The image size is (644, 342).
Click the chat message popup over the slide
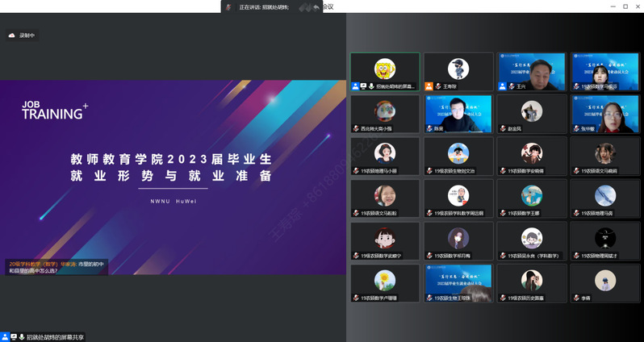click(55, 267)
